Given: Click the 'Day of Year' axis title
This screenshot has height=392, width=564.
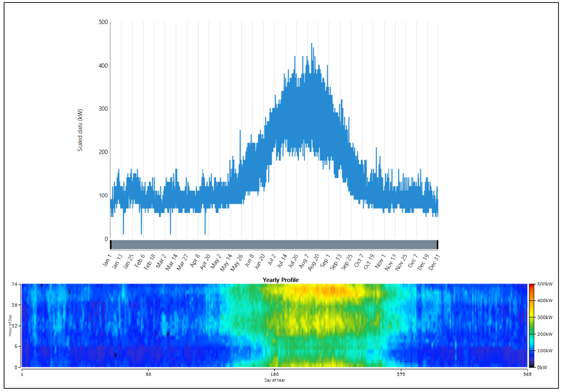Looking at the screenshot, I should [274, 380].
